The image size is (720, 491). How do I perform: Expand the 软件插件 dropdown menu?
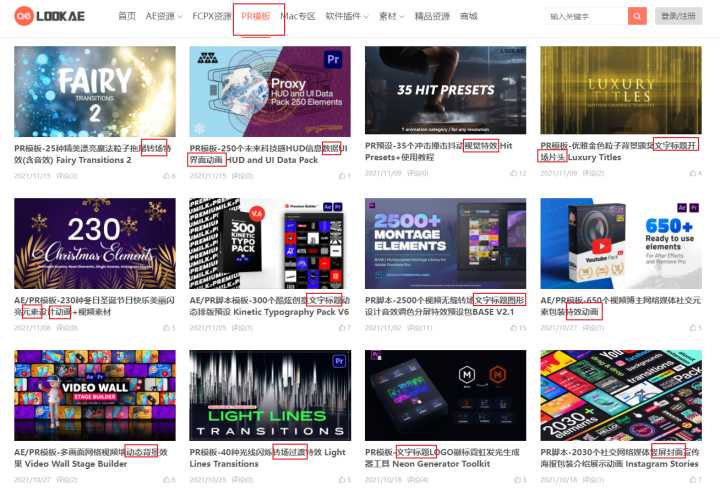click(347, 16)
